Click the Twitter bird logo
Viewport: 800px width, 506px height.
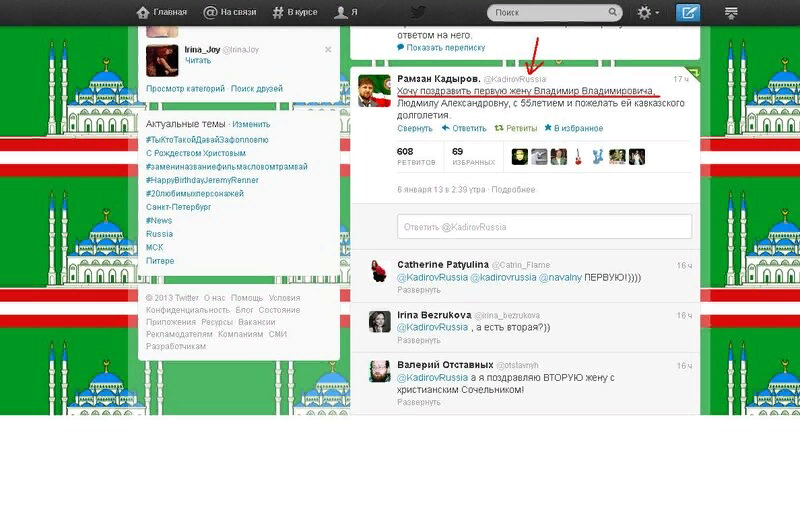coord(418,12)
